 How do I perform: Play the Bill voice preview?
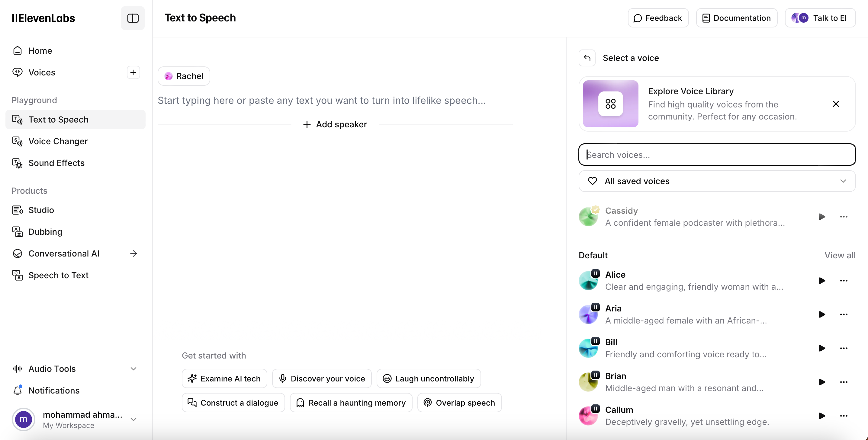point(822,348)
